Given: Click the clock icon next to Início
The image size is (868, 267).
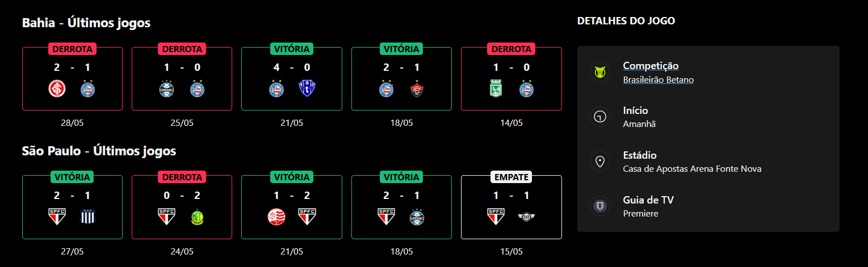Looking at the screenshot, I should click(599, 117).
